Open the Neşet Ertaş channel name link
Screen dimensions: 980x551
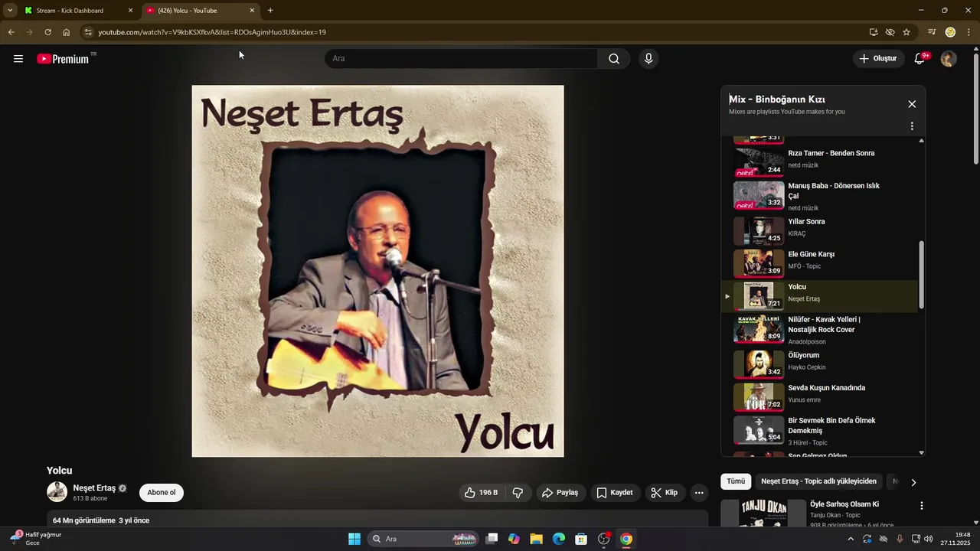[x=94, y=488]
